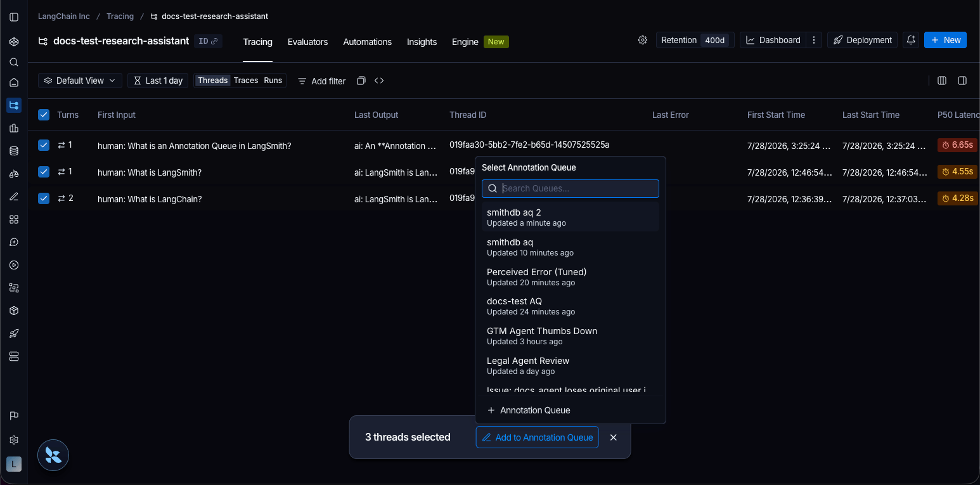Open the Dashboard three-dot more menu
This screenshot has width=980, height=485.
coord(815,40)
